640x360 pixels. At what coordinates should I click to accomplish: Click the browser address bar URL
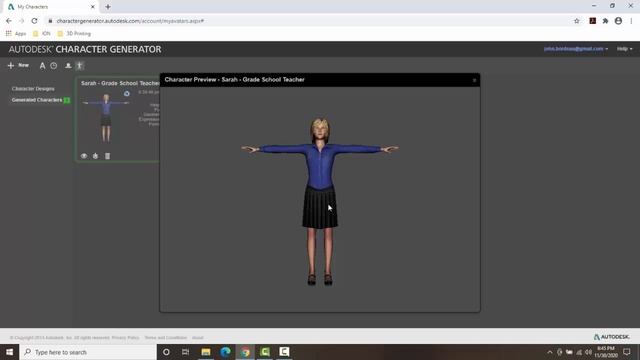pos(130,21)
